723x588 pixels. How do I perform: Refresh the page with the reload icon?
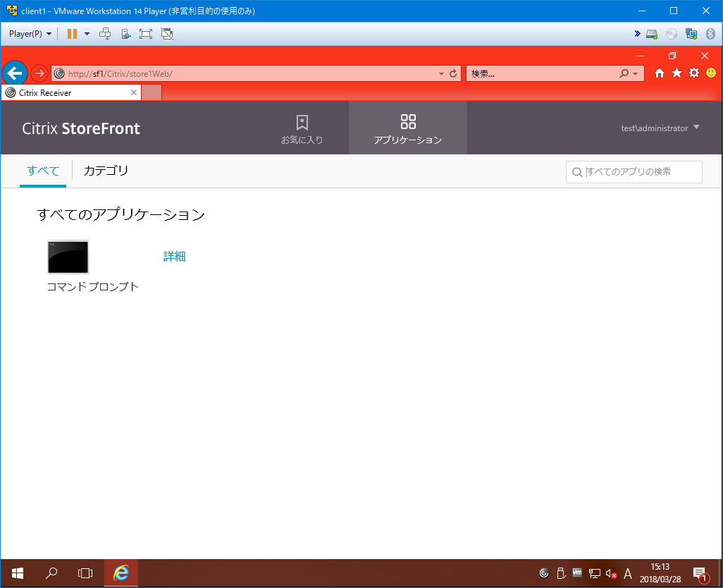click(453, 74)
